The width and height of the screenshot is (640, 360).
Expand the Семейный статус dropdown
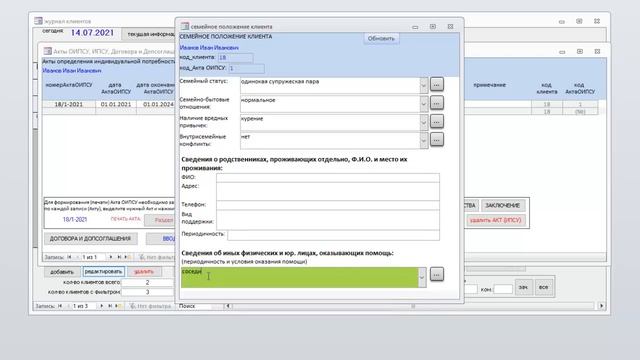pos(424,85)
